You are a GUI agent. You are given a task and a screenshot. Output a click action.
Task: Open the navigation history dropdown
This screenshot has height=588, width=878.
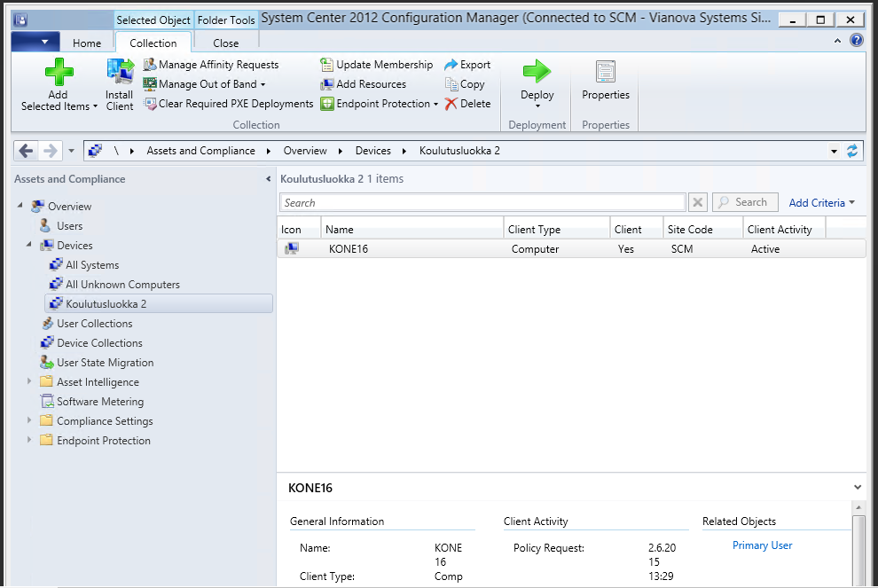(71, 151)
